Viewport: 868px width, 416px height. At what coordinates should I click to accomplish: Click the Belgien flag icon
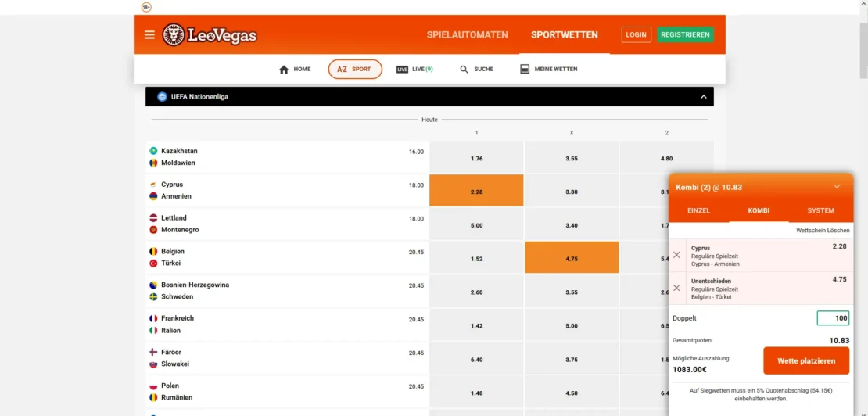pyautogui.click(x=153, y=251)
